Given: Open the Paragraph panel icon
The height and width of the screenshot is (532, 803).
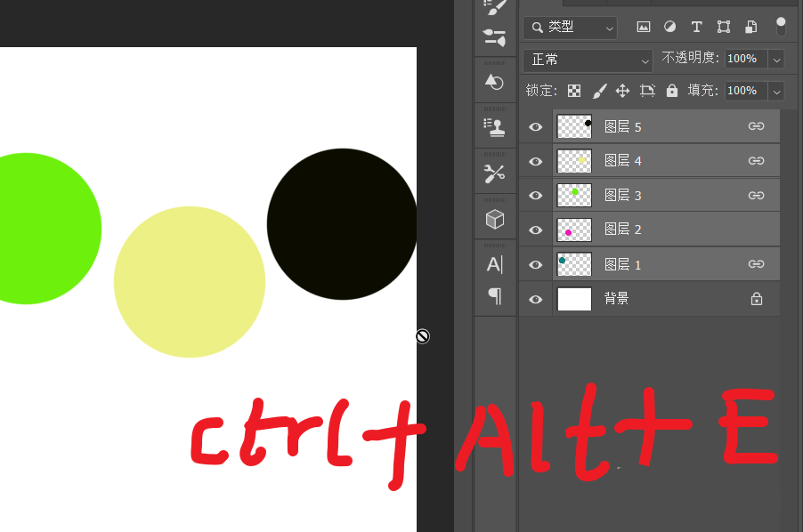Looking at the screenshot, I should click(x=494, y=296).
